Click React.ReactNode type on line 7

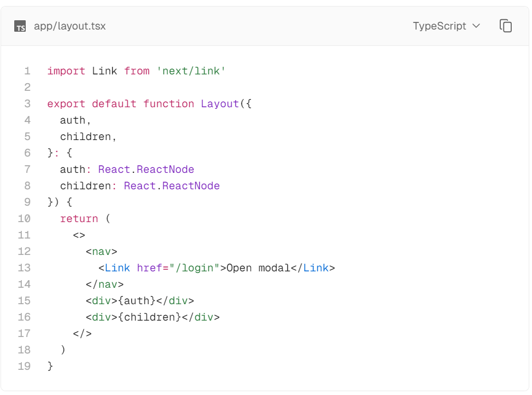pyautogui.click(x=146, y=169)
